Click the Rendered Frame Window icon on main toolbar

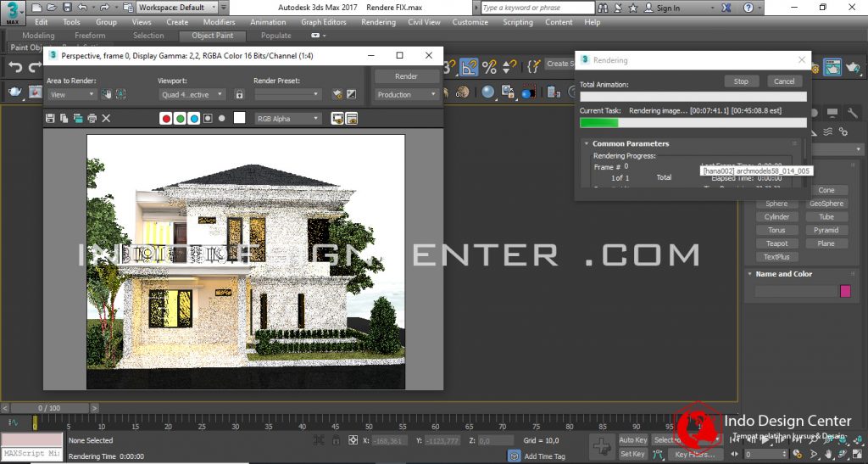click(x=832, y=68)
